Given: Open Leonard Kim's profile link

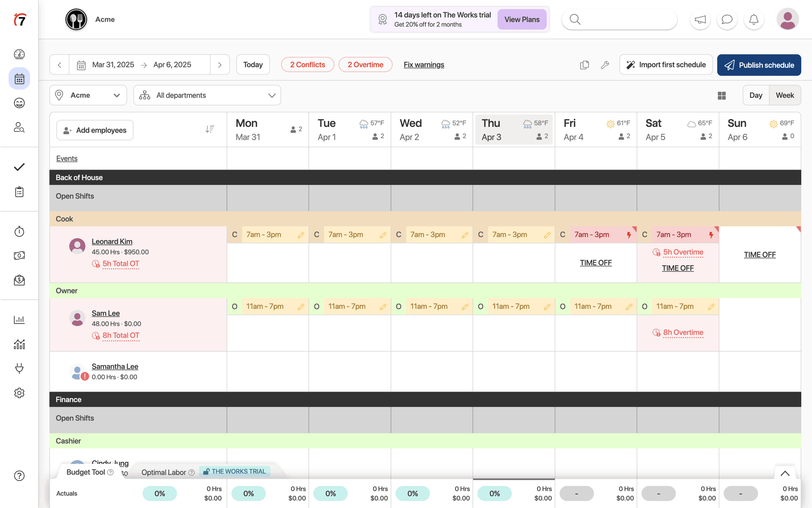Looking at the screenshot, I should coord(112,241).
